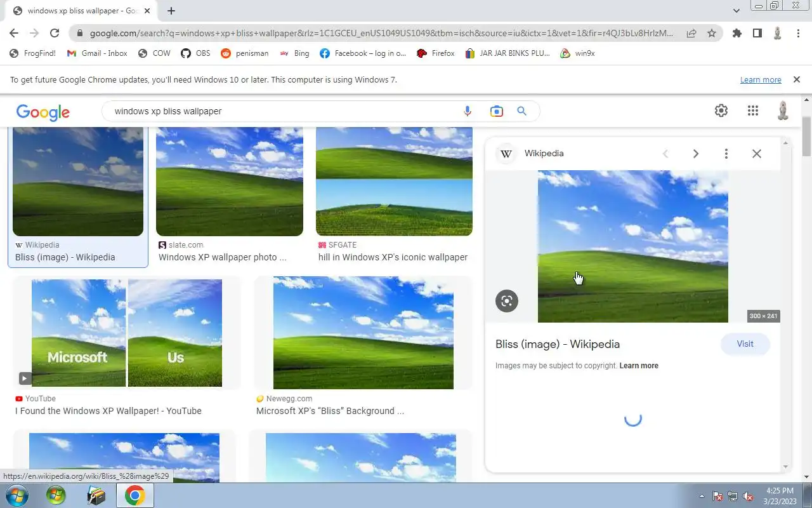Open a new browser tab
The height and width of the screenshot is (508, 812).
[171, 11]
